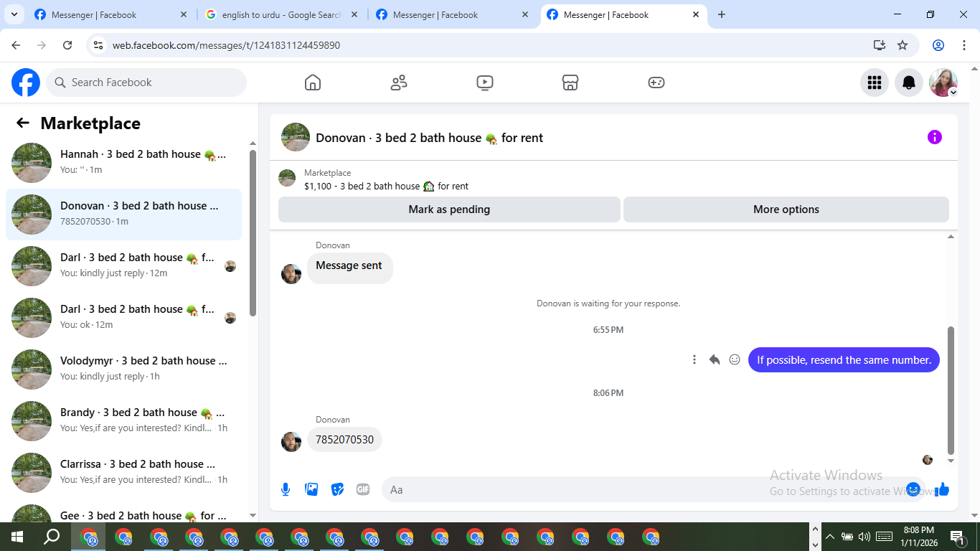Open the notifications bell
980x551 pixels.
click(x=909, y=83)
